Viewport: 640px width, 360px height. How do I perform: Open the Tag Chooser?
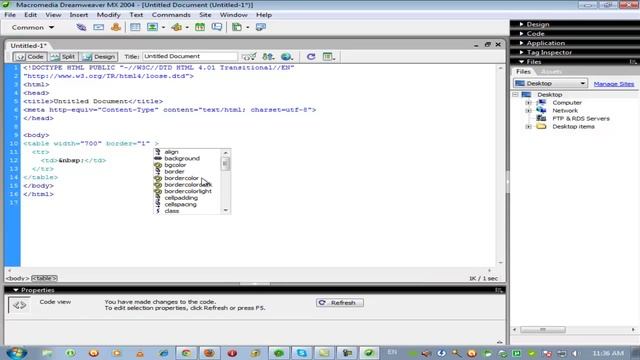tap(260, 27)
